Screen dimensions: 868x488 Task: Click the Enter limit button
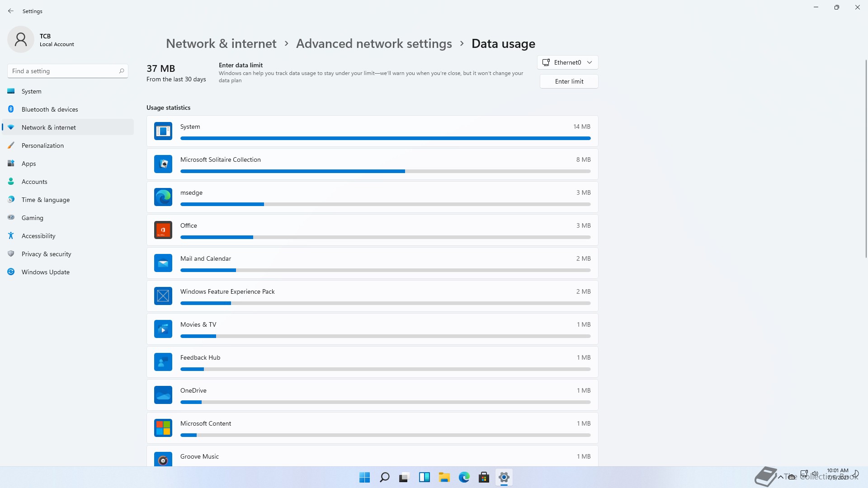(x=569, y=81)
